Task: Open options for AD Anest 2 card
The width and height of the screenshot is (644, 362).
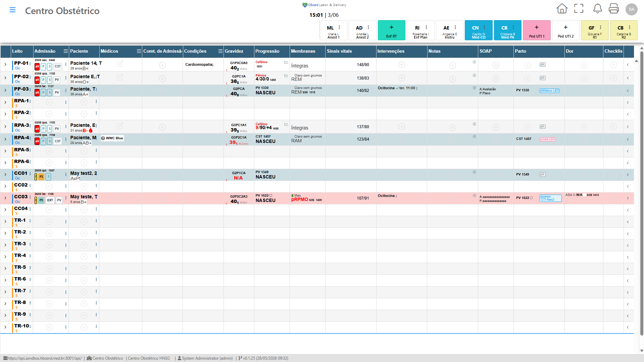Action: [368, 28]
